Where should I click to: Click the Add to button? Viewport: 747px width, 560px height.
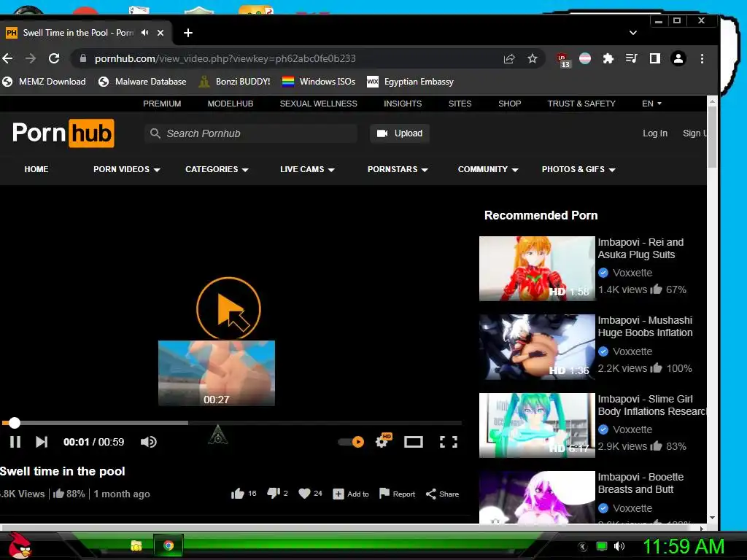pyautogui.click(x=351, y=494)
